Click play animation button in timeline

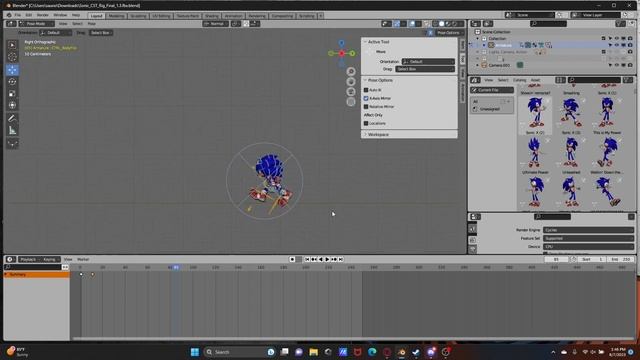(327, 259)
